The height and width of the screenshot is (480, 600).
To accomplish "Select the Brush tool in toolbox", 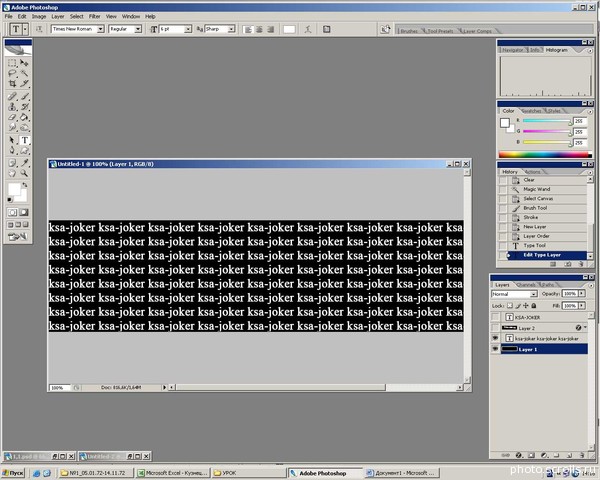I will [x=24, y=96].
